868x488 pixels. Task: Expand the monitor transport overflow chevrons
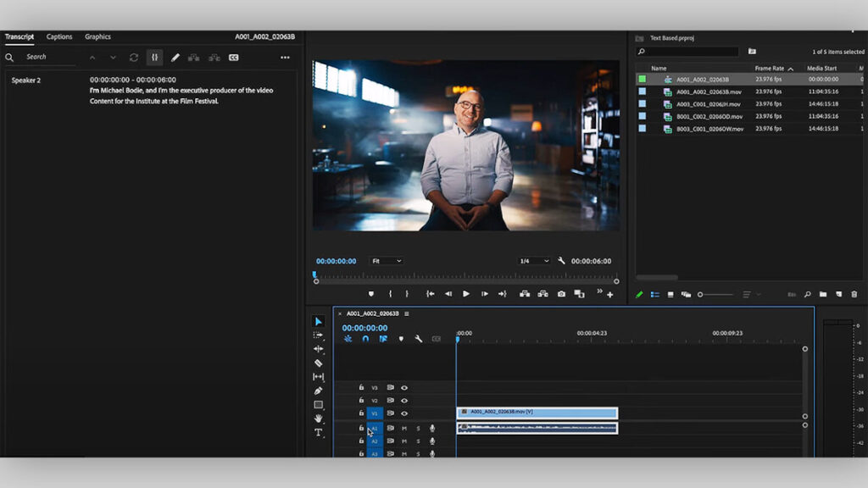[599, 291]
